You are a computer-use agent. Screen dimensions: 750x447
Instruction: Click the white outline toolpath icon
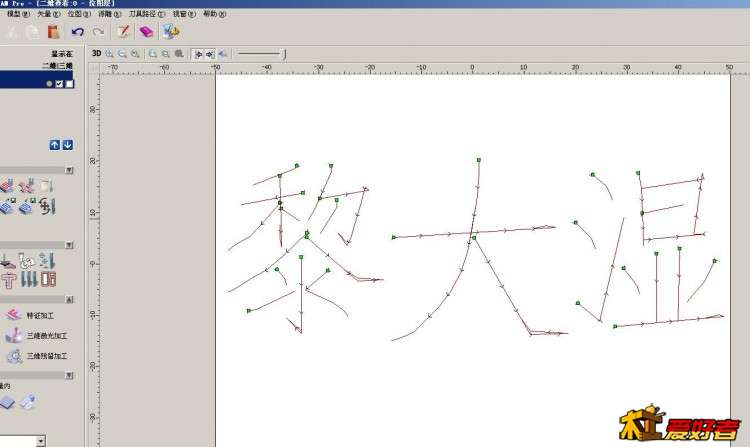click(x=27, y=261)
